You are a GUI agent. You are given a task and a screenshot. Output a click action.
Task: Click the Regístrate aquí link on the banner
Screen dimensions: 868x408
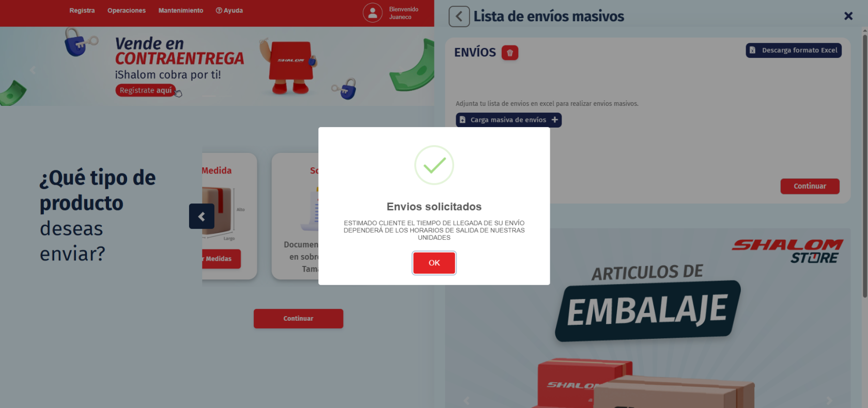[x=146, y=90]
